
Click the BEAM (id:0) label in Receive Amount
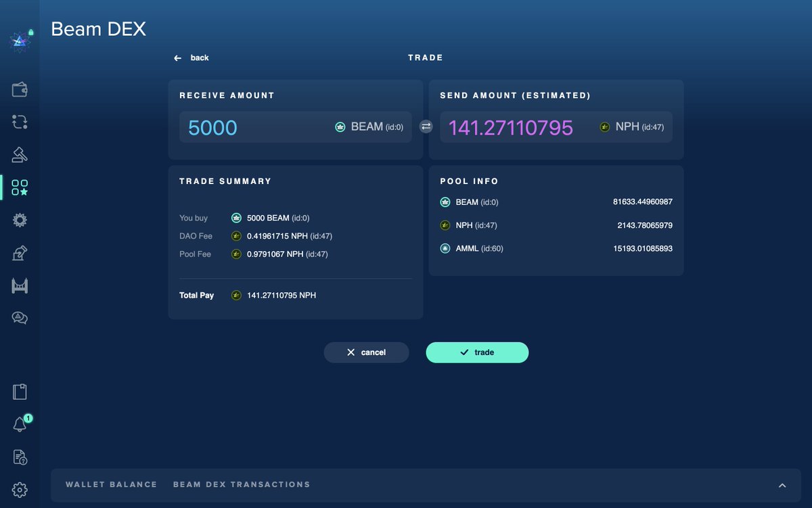click(378, 126)
